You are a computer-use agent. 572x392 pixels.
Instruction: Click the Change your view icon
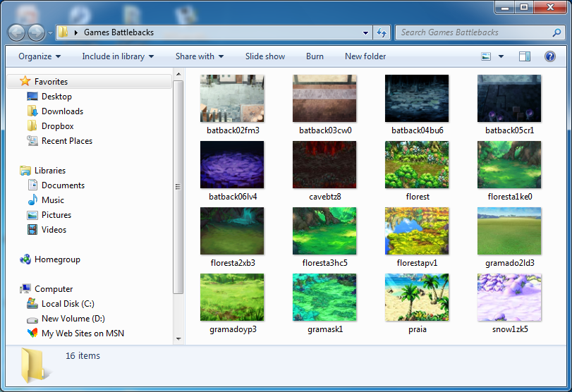[486, 56]
